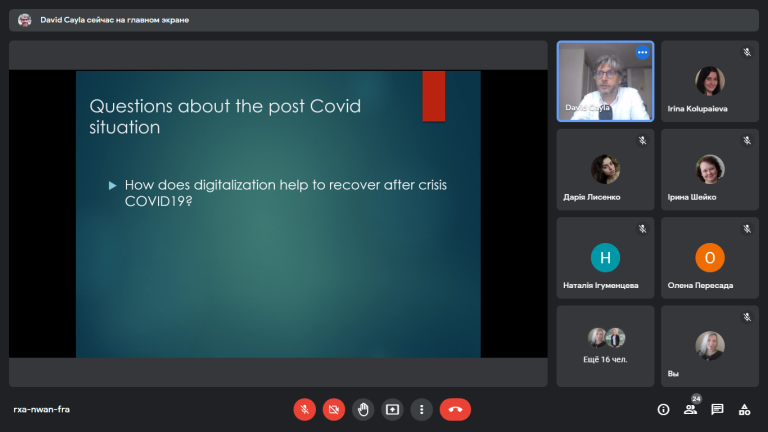Click the muted mic icon on Ірина Шейко's tile
This screenshot has width=768, height=432.
pos(746,141)
